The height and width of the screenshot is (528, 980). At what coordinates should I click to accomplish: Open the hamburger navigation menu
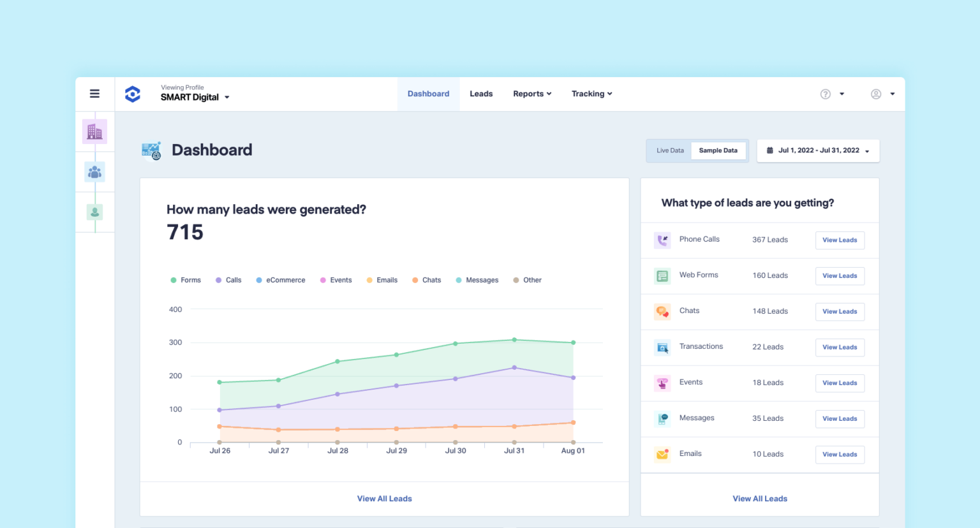(x=94, y=93)
